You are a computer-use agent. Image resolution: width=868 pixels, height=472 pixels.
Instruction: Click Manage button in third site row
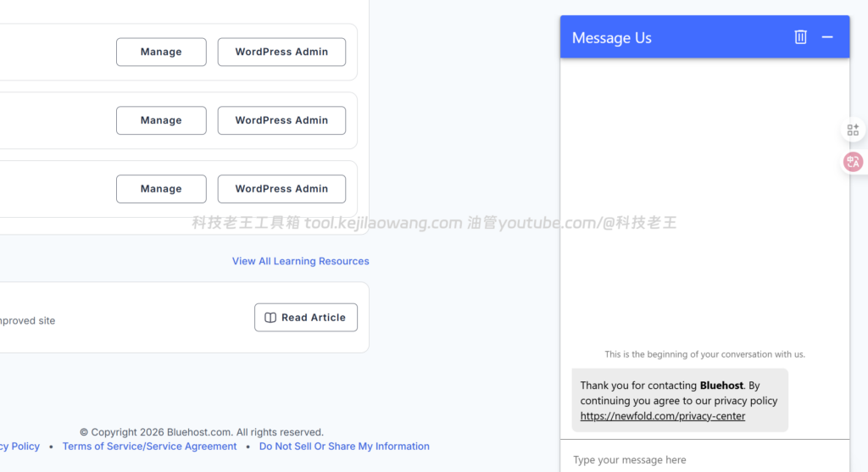[x=161, y=189]
